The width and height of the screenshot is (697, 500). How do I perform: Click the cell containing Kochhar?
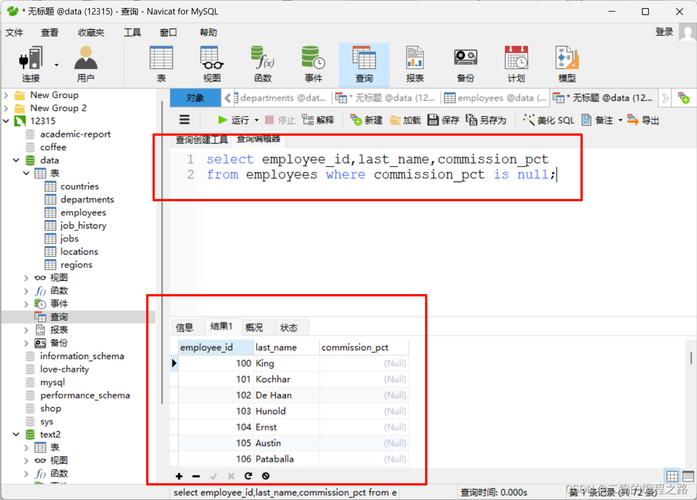click(287, 379)
